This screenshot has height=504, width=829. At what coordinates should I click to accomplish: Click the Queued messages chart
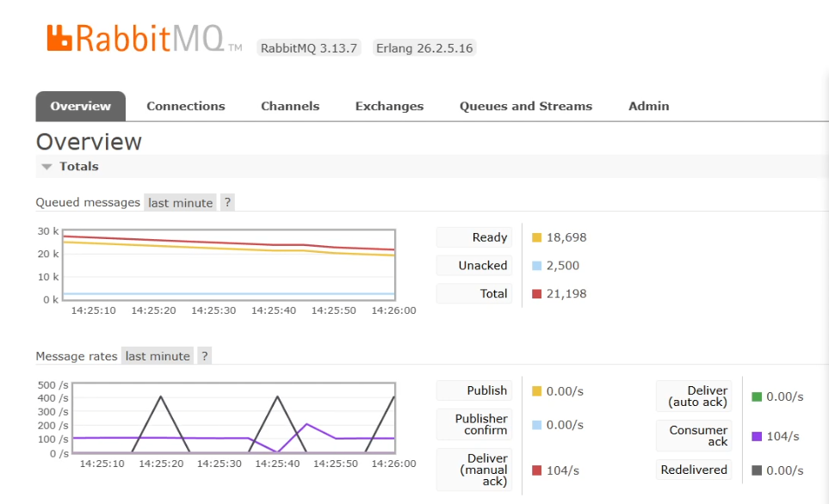click(x=229, y=265)
